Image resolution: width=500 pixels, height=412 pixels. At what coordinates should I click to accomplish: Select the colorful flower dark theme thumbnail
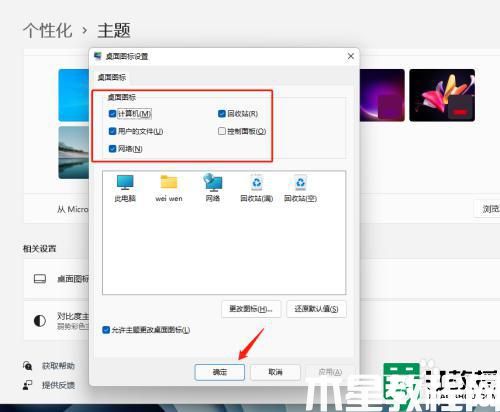click(442, 95)
